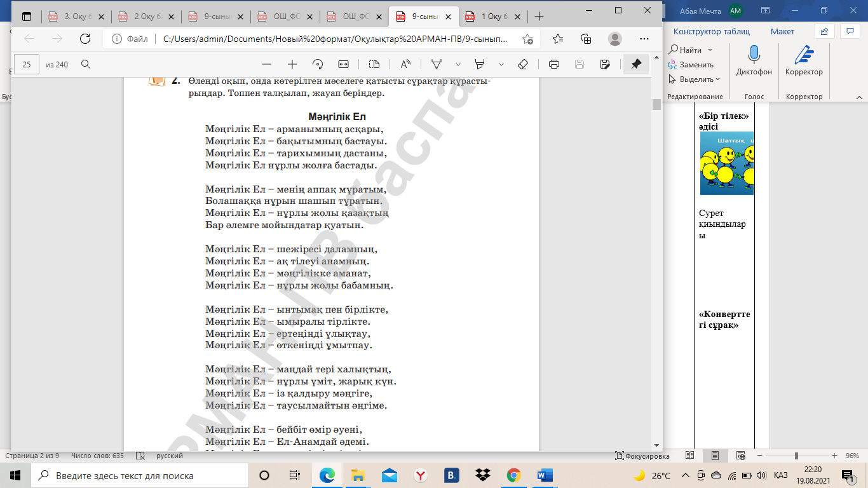Refresh the PDF page in Edge

tap(85, 39)
